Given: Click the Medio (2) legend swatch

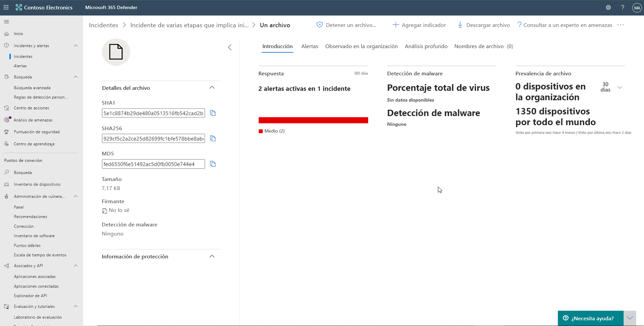Looking at the screenshot, I should (260, 131).
